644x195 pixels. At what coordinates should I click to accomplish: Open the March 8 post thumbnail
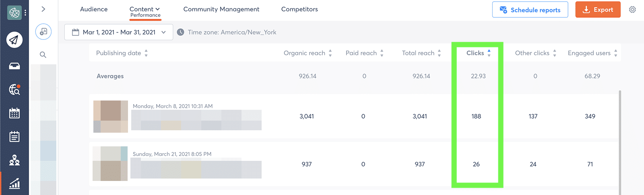tap(111, 117)
